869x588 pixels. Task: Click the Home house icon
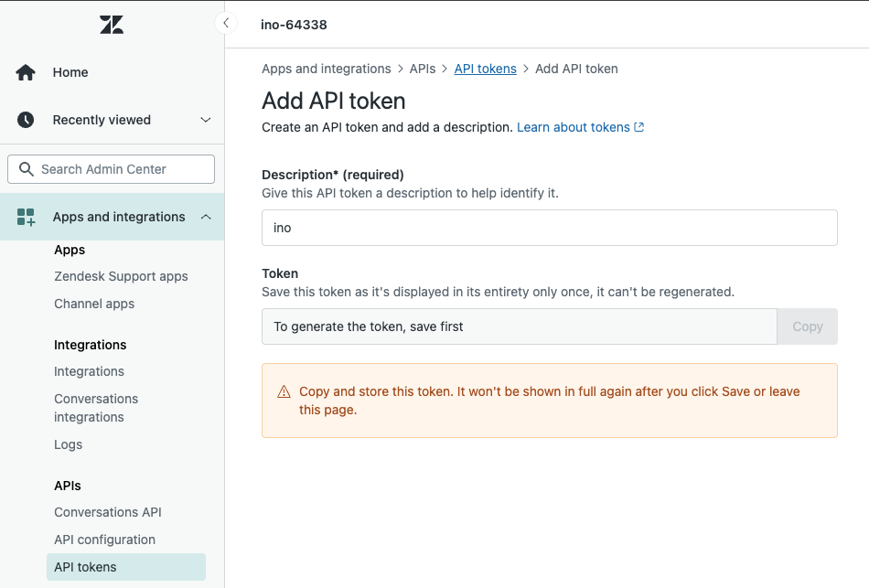tap(26, 72)
